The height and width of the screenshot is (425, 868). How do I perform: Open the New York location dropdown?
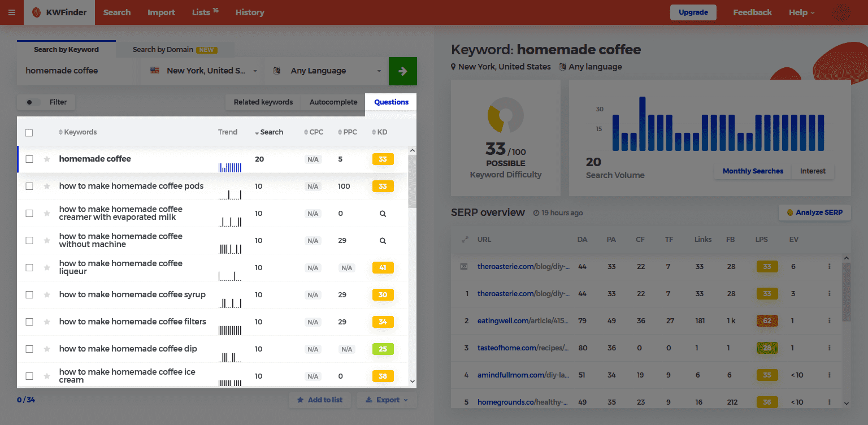click(x=203, y=71)
